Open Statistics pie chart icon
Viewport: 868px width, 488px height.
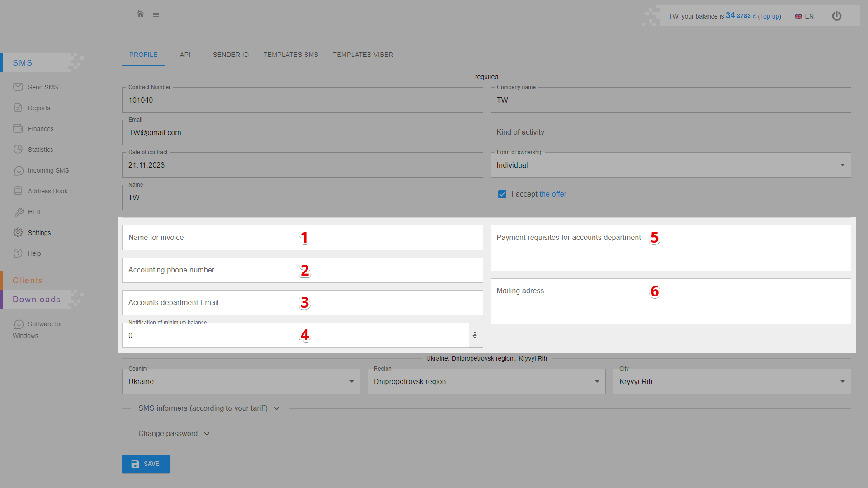(18, 149)
